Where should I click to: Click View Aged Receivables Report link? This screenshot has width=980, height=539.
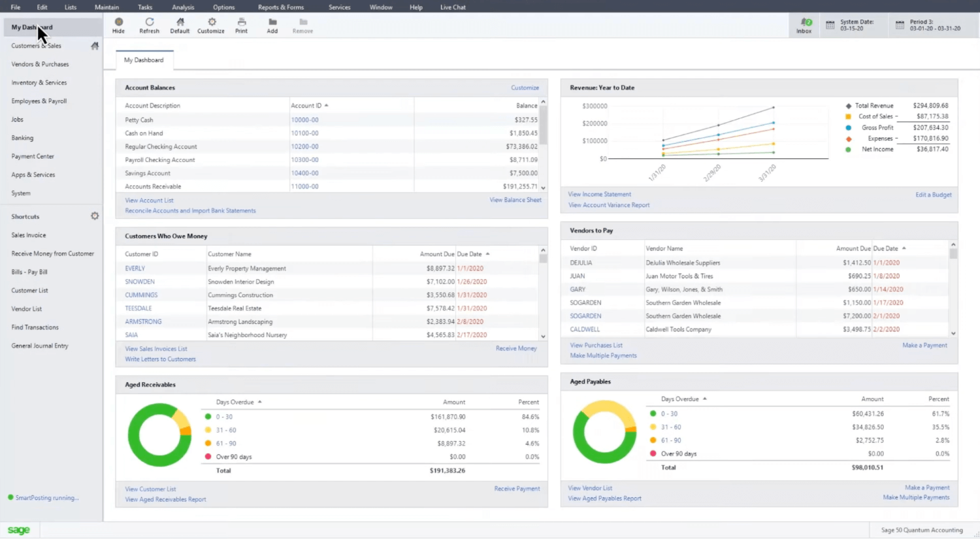(x=165, y=499)
